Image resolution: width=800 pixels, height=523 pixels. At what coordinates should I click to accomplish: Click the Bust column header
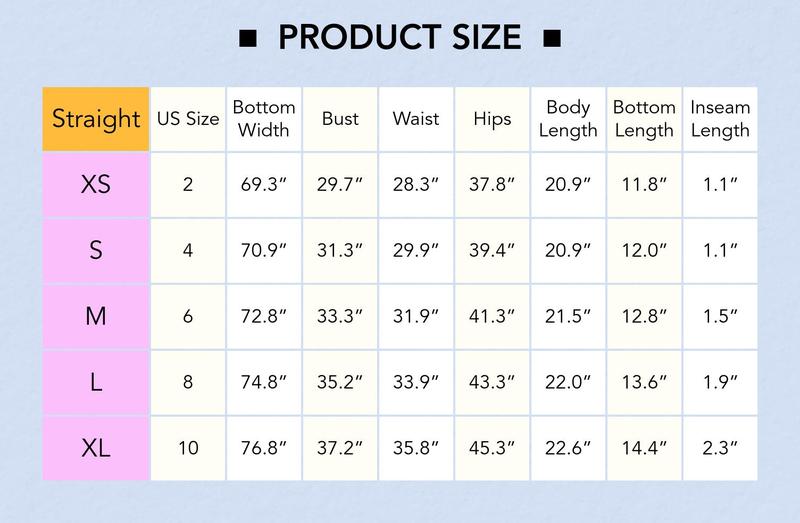point(340,119)
